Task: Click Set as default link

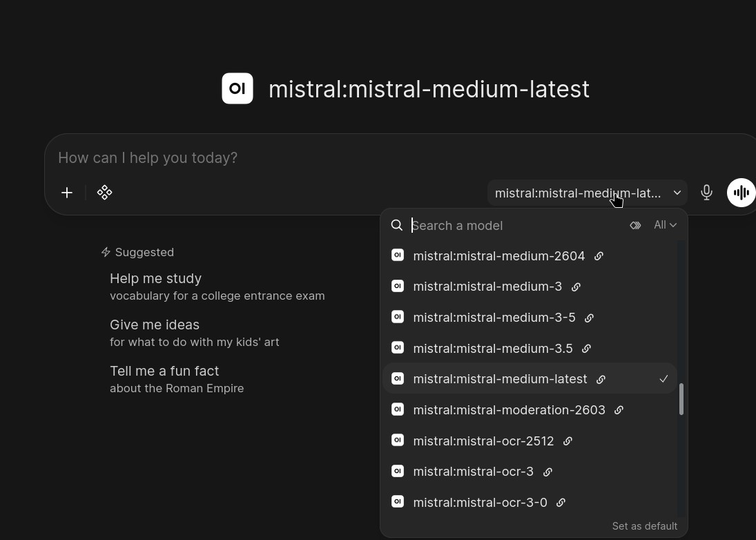Action: (x=645, y=526)
